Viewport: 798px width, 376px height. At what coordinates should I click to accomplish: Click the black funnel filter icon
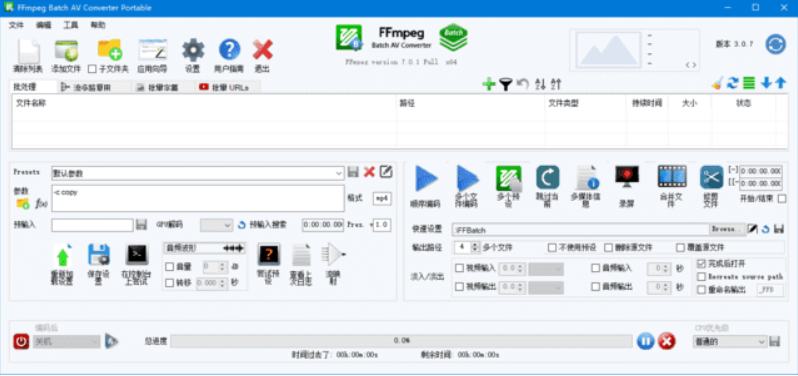click(505, 84)
